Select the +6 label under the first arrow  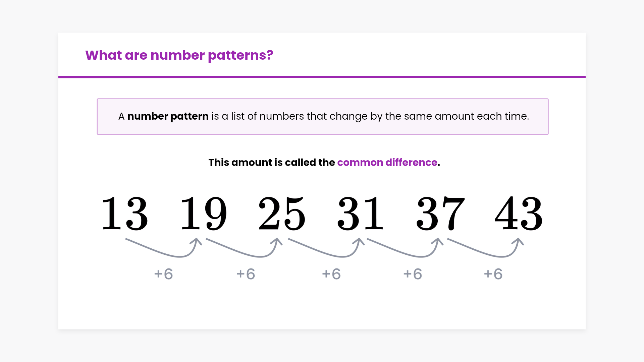[x=164, y=274]
